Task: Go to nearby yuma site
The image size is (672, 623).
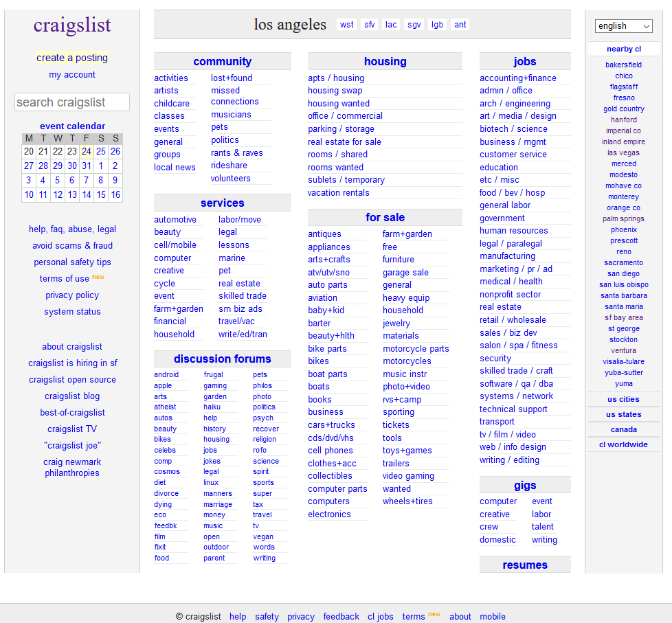Action: [624, 384]
